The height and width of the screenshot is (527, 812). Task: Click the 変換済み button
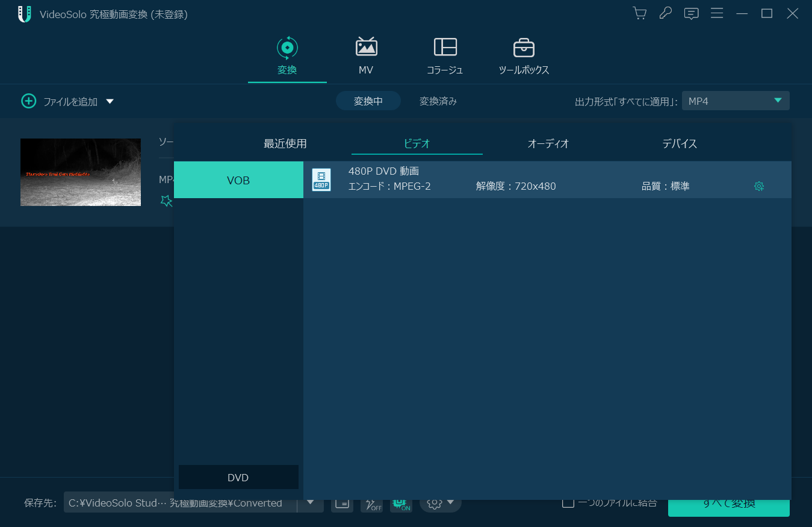coord(438,101)
